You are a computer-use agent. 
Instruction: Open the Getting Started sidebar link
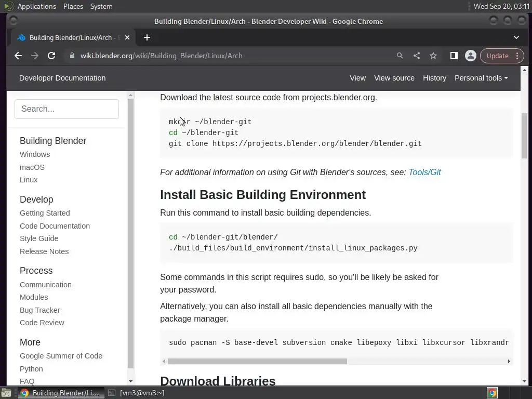tap(45, 213)
